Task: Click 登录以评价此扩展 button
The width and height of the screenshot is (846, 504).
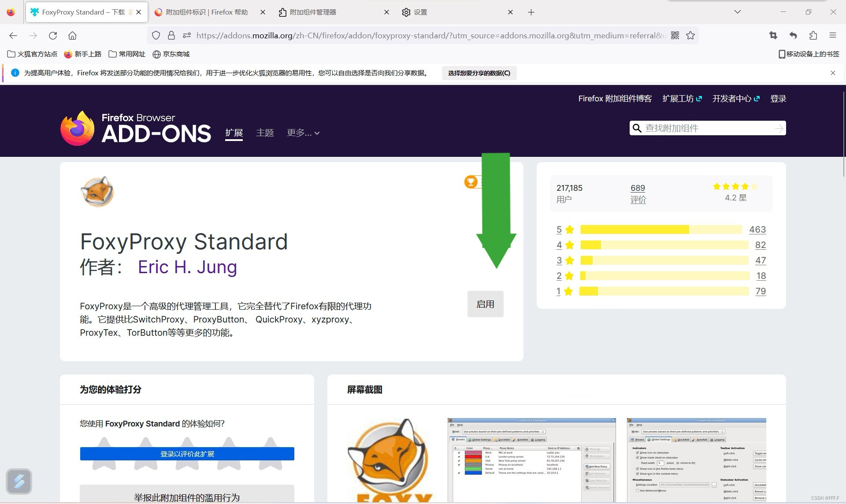Action: pos(187,454)
